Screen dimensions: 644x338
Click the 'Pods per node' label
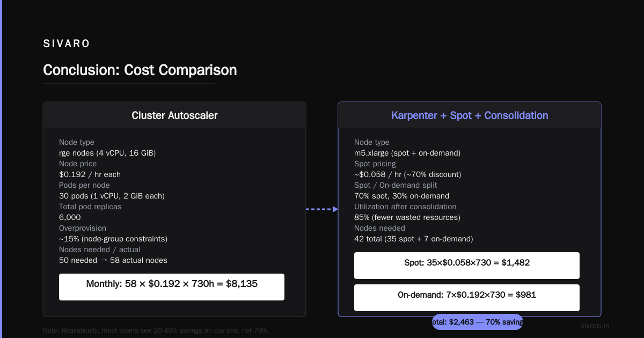[84, 185]
